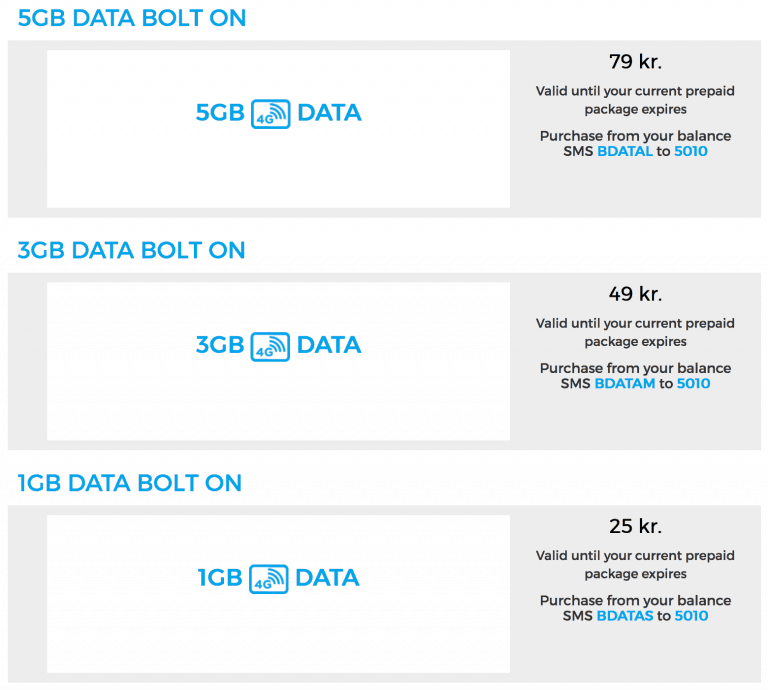Image resolution: width=768 pixels, height=690 pixels.
Task: Click 5010 number in the 5GB section
Action: [692, 151]
